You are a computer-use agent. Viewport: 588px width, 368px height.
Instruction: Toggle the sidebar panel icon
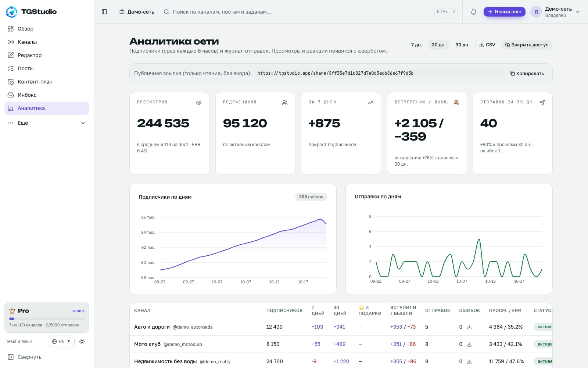(x=104, y=12)
